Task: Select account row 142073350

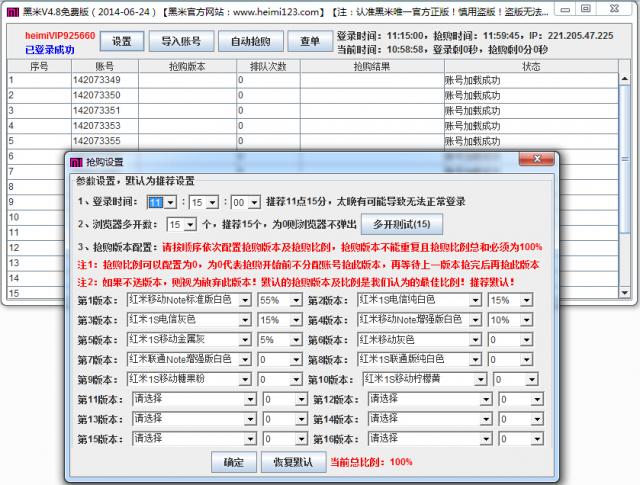Action: (x=313, y=96)
